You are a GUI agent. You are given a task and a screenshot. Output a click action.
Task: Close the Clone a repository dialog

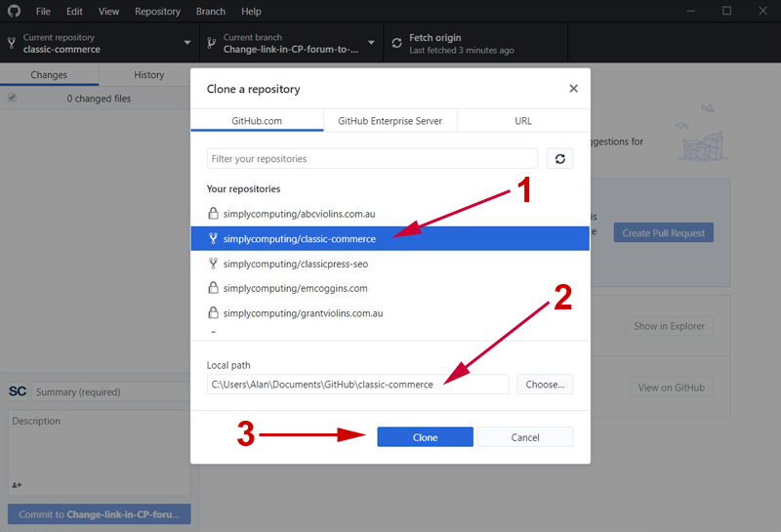(x=573, y=89)
